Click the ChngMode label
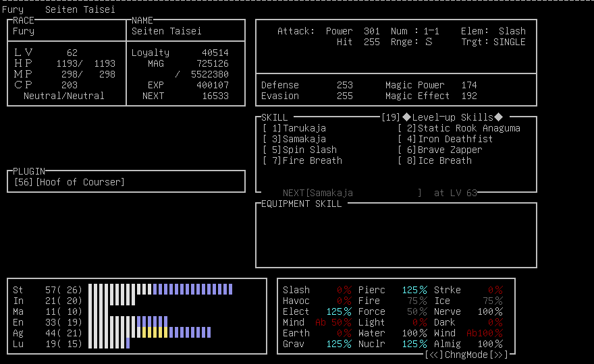The height and width of the screenshot is (364, 594). point(466,355)
